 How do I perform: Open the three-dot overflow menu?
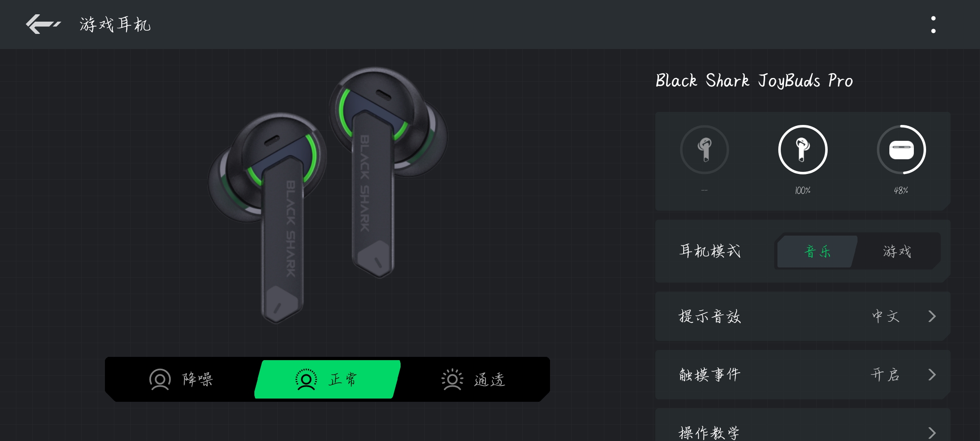pyautogui.click(x=933, y=24)
